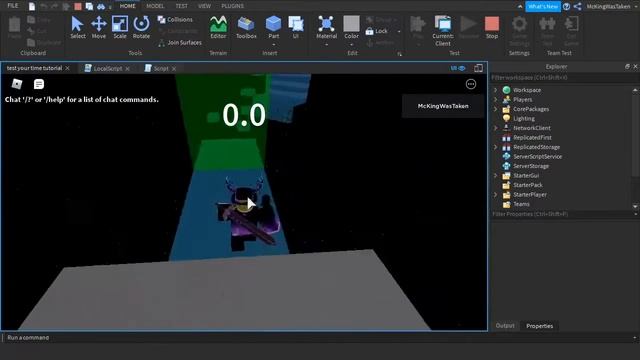Open the FILE menu
The height and width of the screenshot is (360, 640).
[13, 6]
